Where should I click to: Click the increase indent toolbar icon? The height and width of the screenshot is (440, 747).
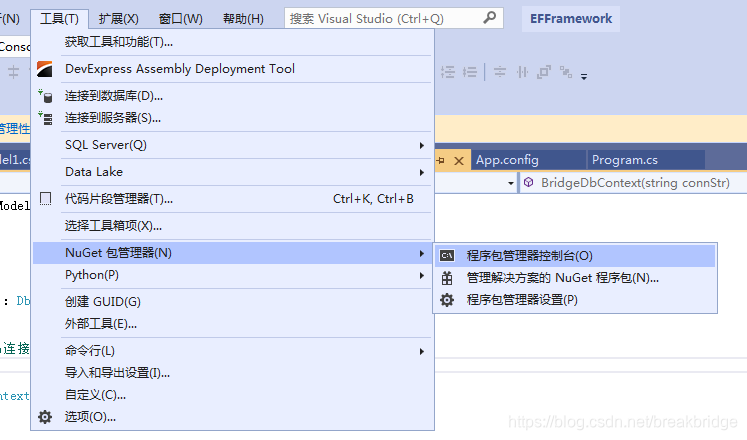tap(448, 72)
